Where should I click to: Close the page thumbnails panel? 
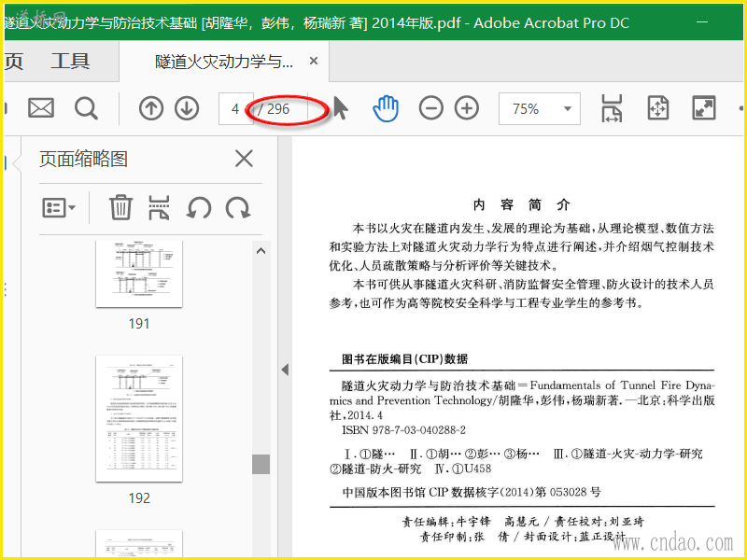pyautogui.click(x=244, y=159)
